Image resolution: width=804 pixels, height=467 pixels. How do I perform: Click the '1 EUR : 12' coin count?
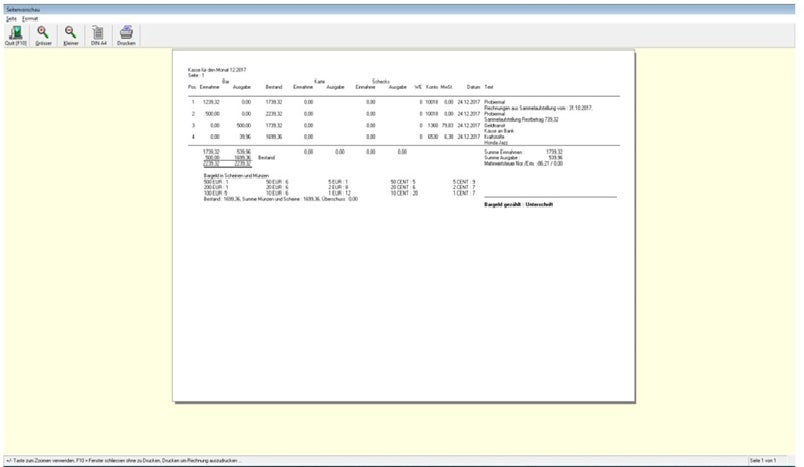point(339,193)
